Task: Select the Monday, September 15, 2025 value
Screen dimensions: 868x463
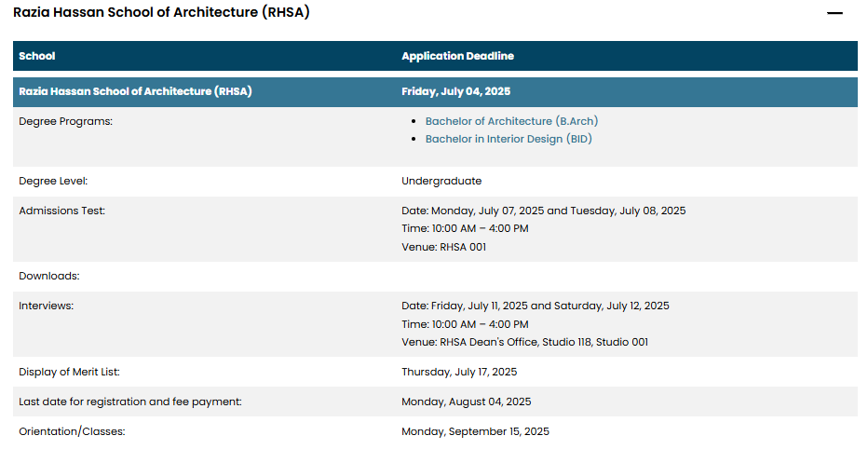Action: 476,432
